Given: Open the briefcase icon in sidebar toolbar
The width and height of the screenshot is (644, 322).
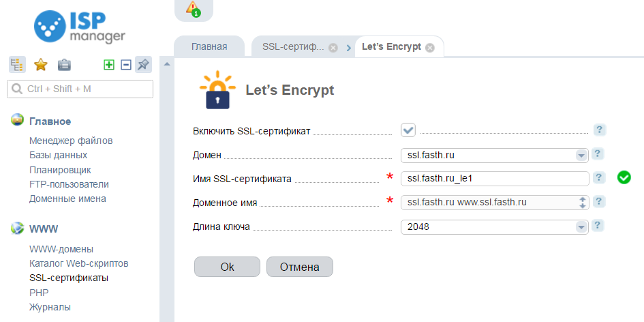Looking at the screenshot, I should point(64,65).
